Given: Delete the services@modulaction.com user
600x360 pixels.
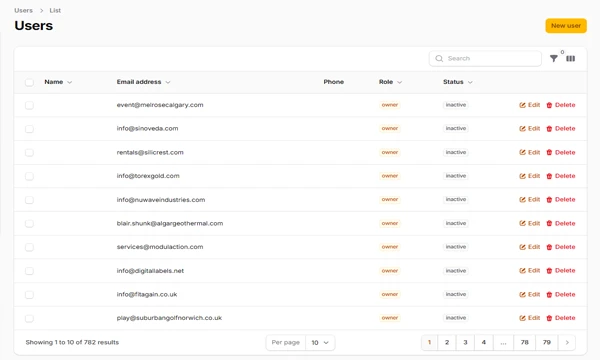Looking at the screenshot, I should point(561,247).
